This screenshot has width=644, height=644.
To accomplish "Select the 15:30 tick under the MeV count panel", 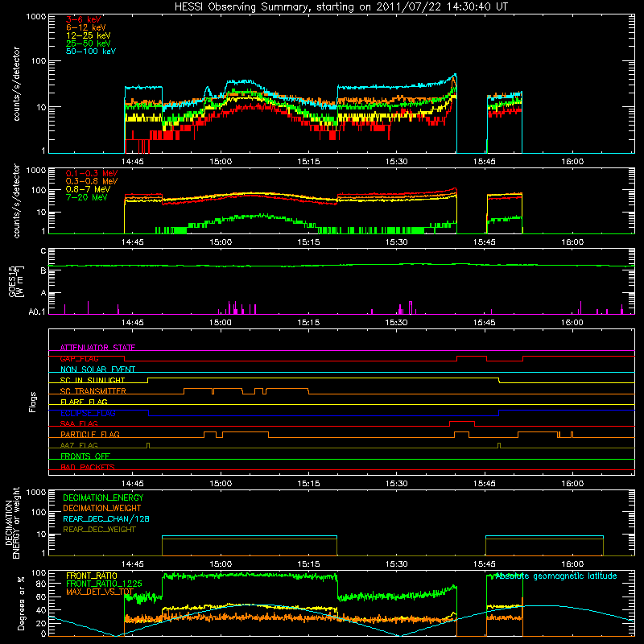I will point(397,242).
